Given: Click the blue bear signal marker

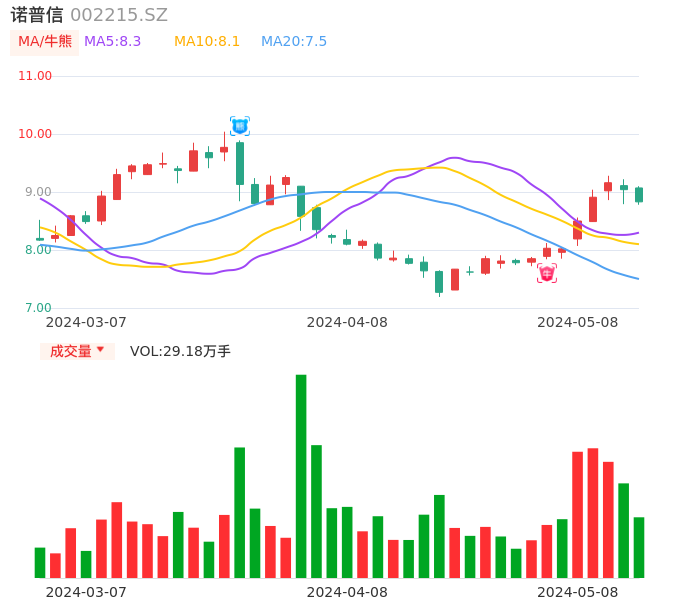Looking at the screenshot, I should tap(240, 126).
